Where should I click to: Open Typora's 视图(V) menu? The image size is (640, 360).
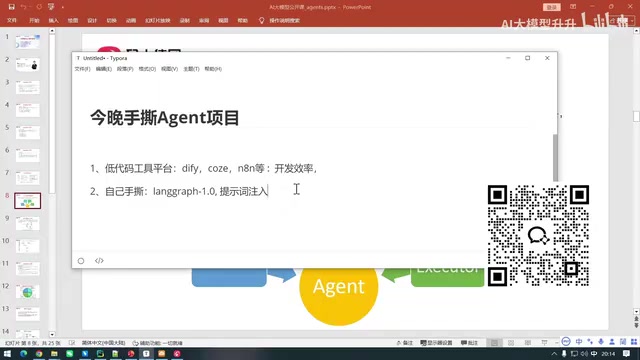pos(169,69)
